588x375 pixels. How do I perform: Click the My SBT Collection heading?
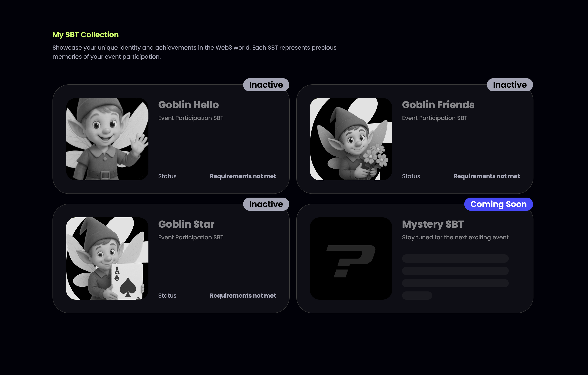click(x=85, y=35)
